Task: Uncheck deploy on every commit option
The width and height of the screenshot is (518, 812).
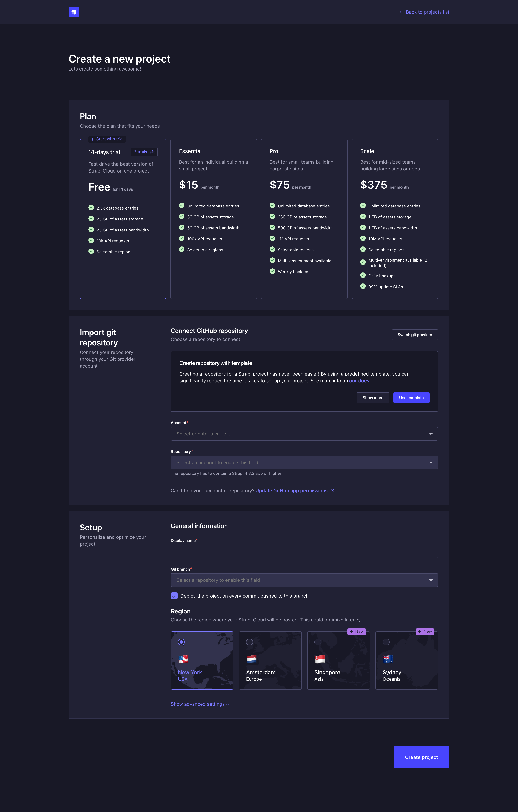Action: (174, 596)
